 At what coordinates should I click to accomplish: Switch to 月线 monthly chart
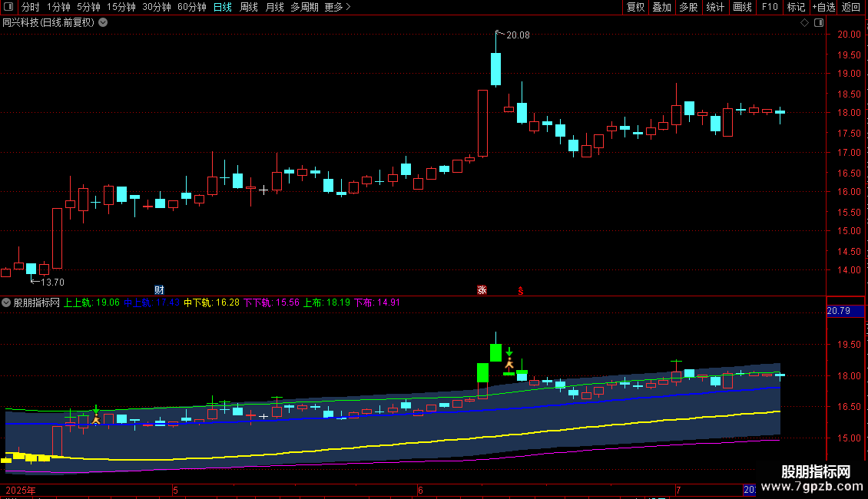pyautogui.click(x=274, y=7)
